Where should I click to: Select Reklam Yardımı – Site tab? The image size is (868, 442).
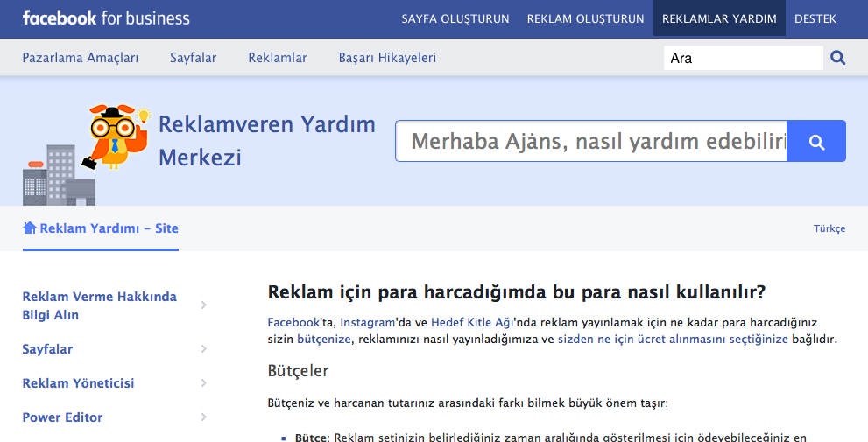coord(101,228)
